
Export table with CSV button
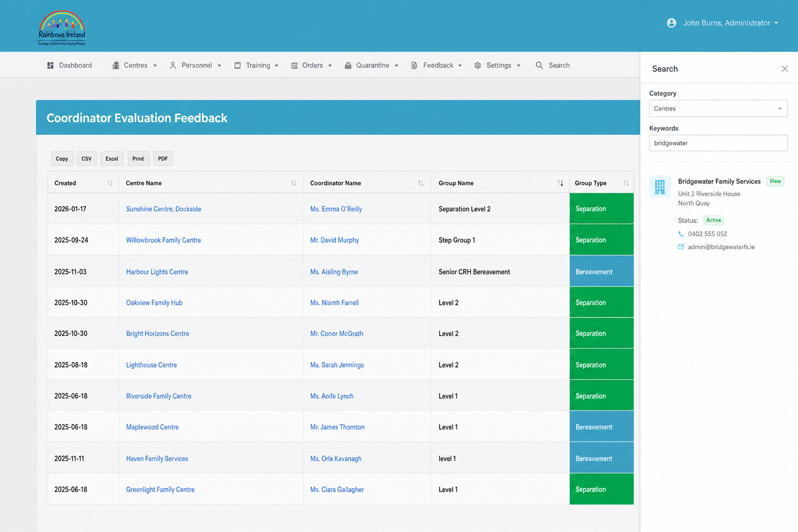coord(87,158)
